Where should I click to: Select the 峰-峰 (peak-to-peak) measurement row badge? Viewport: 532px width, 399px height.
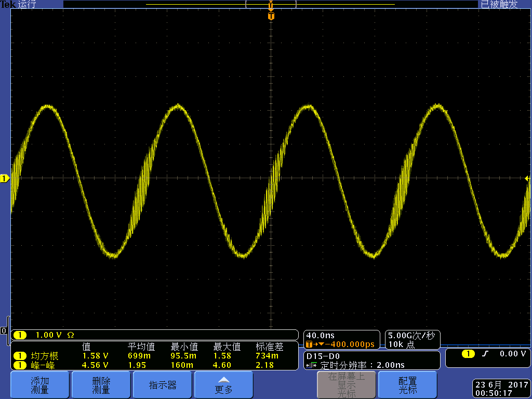(20, 365)
